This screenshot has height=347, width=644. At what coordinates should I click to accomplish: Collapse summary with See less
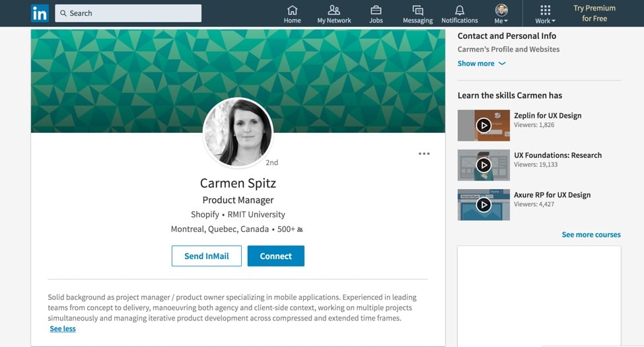(63, 328)
